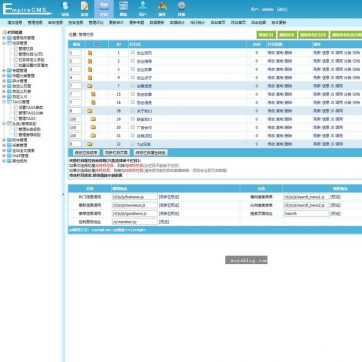The width and height of the screenshot is (362, 362).
Task: Click the preview link beside /e/member/cp
Action: click(164, 222)
